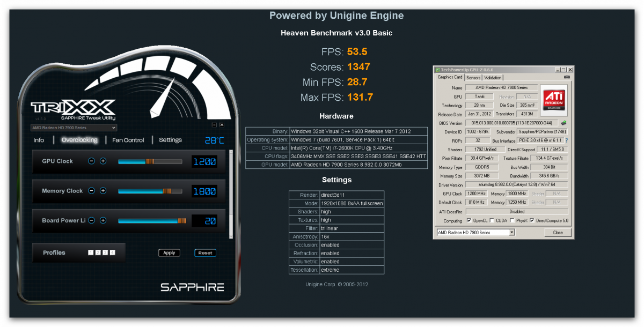Lower Board Power Limit with minus button

91,220
